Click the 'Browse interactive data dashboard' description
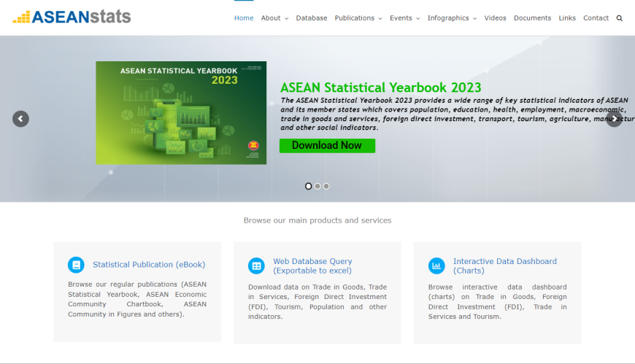Screen dimensions: 635x364 click(497, 302)
